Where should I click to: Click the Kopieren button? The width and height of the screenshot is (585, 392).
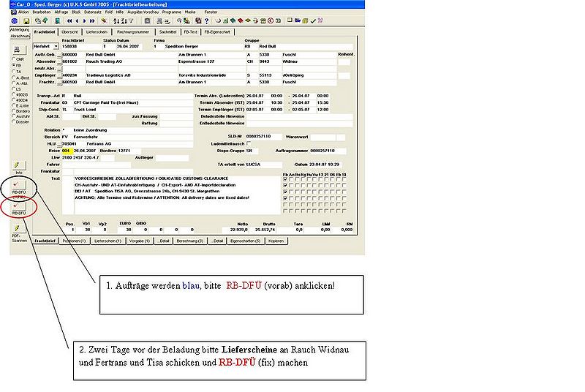click(276, 241)
